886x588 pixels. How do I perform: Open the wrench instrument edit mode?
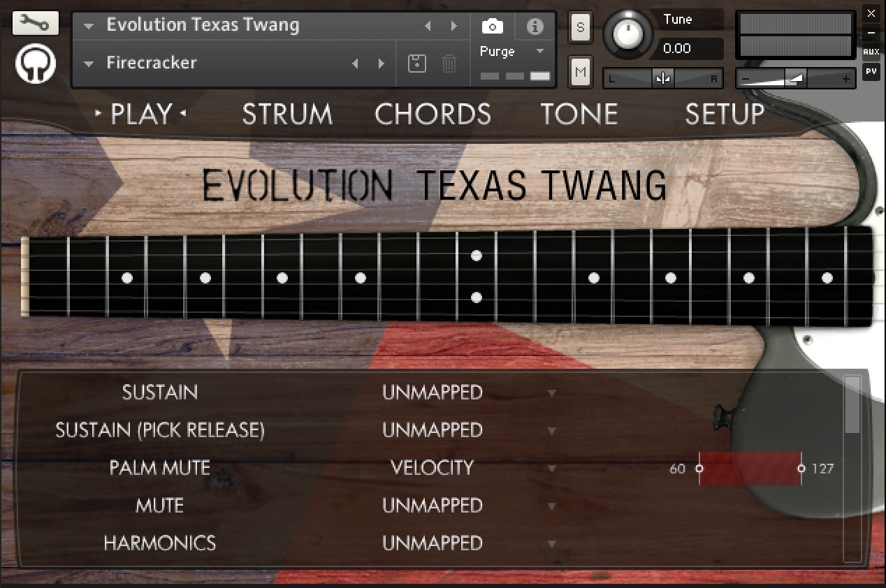[35, 24]
